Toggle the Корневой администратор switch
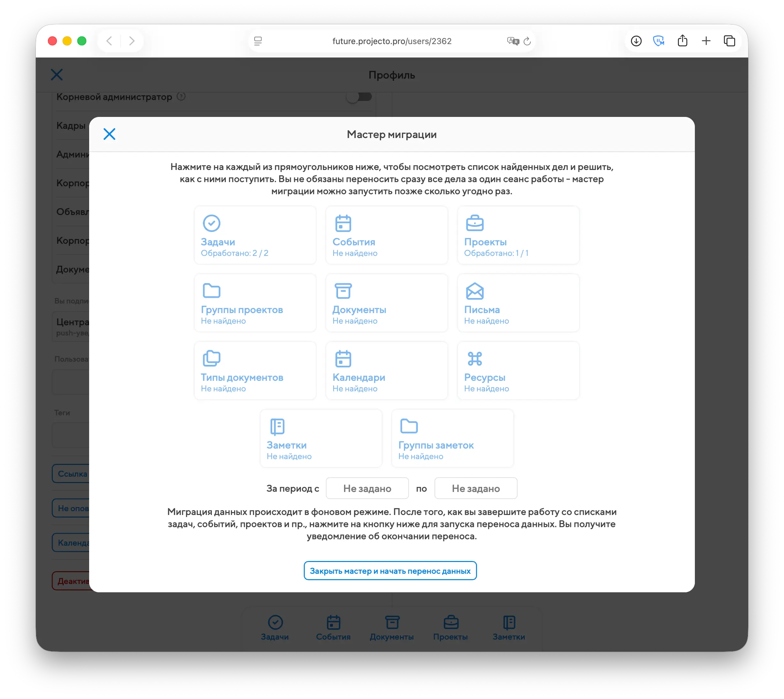Image resolution: width=784 pixels, height=699 pixels. tap(359, 97)
